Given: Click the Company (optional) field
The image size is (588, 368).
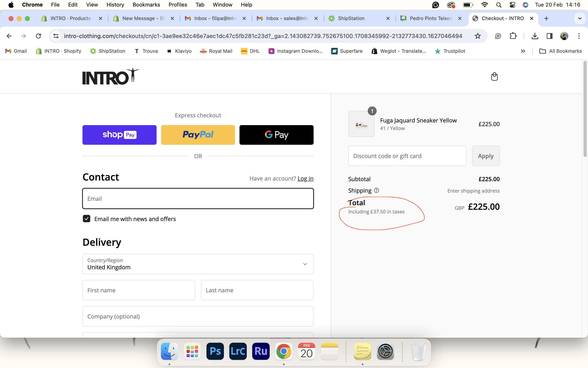Looking at the screenshot, I should click(198, 316).
